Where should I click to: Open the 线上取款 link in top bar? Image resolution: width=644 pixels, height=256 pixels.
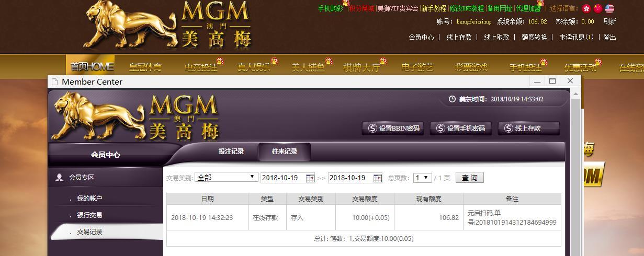coord(496,37)
